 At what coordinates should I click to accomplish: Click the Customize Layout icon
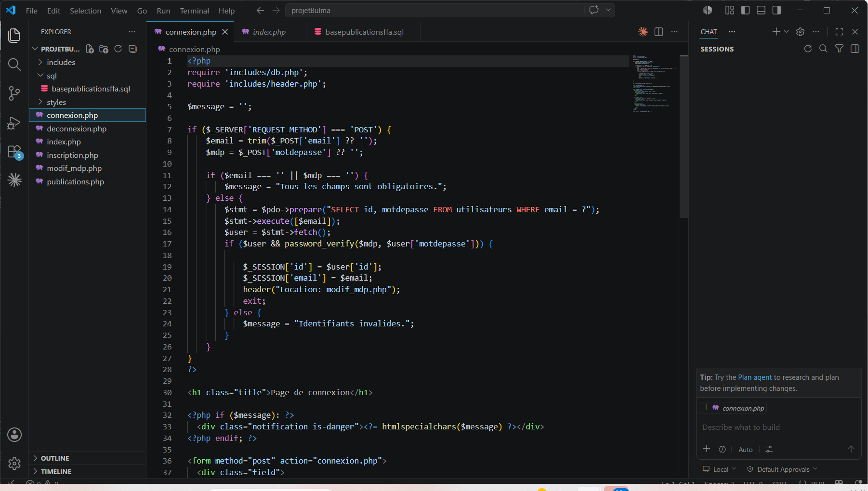click(x=730, y=10)
